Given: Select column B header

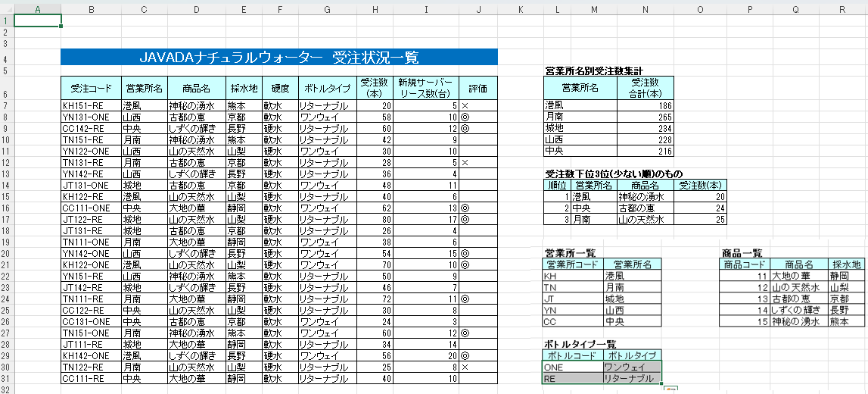Looking at the screenshot, I should click(91, 9).
